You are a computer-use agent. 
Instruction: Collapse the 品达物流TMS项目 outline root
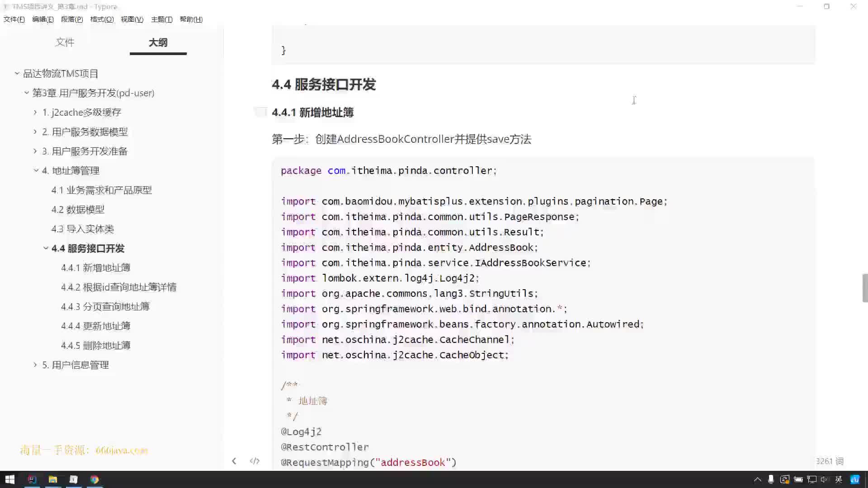tap(17, 73)
